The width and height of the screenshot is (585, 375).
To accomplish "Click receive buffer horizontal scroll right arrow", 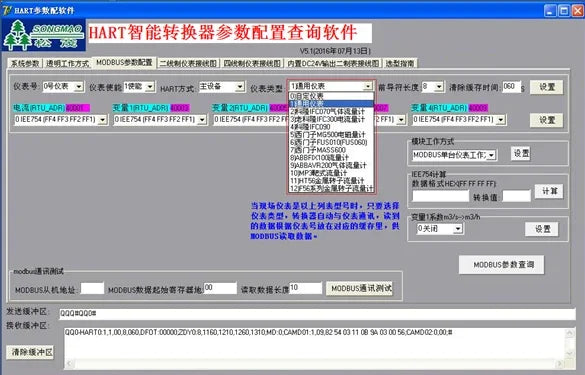I will [560, 364].
